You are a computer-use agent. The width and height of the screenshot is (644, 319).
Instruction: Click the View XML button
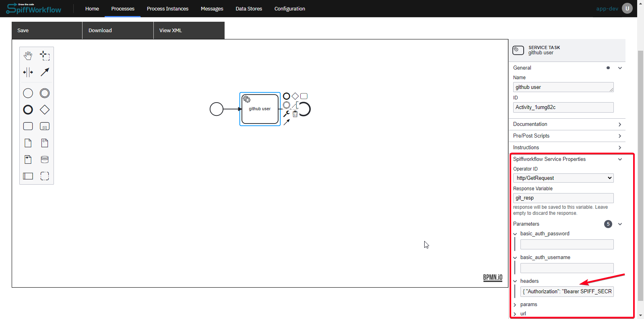point(189,30)
